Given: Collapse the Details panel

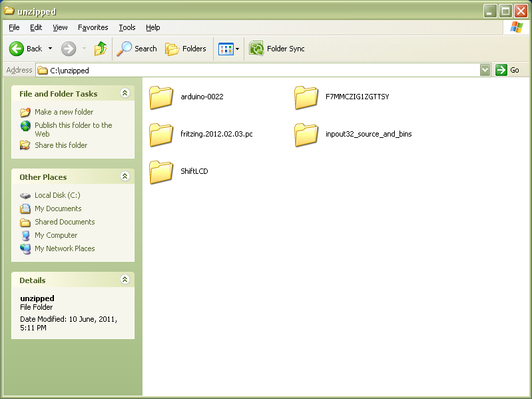Looking at the screenshot, I should pyautogui.click(x=125, y=279).
